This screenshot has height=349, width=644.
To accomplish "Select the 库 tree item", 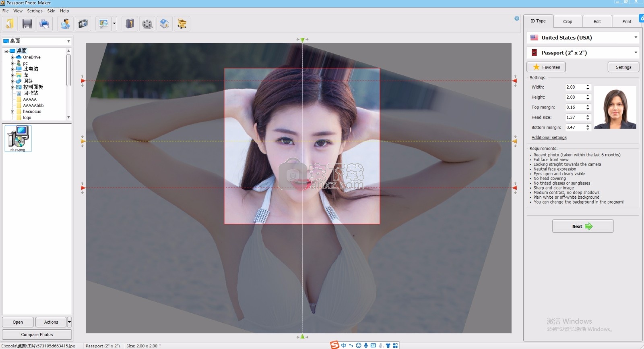I will tap(25, 75).
